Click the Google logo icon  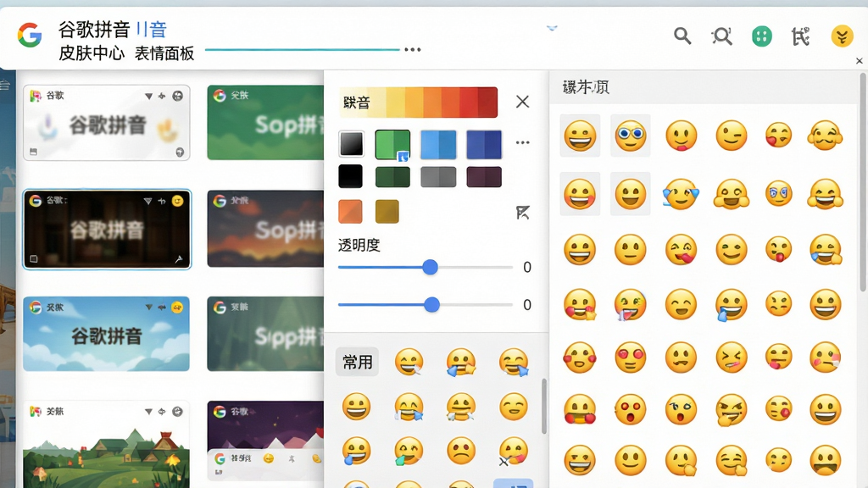click(30, 36)
